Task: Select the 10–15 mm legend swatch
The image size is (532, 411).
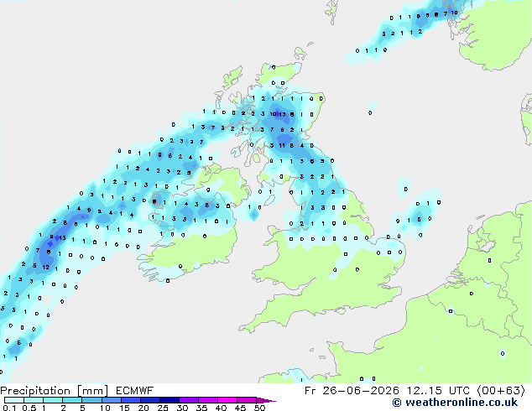Action: (x=111, y=400)
